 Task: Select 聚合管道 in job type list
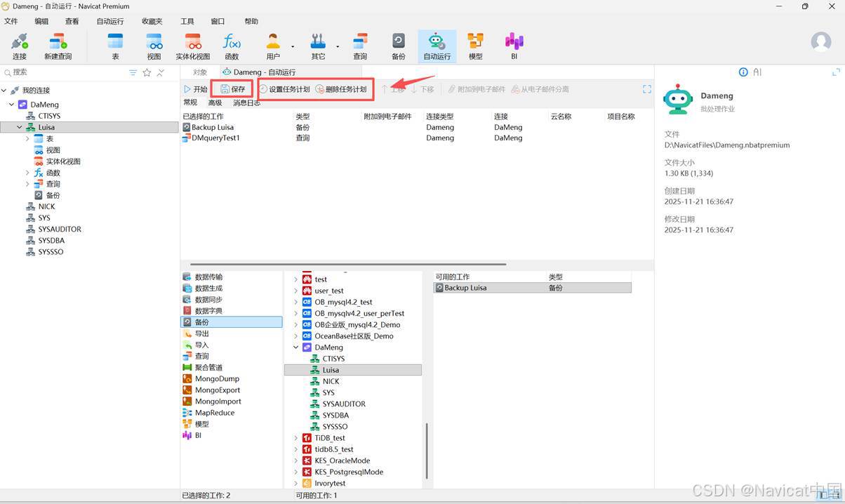tap(202, 368)
